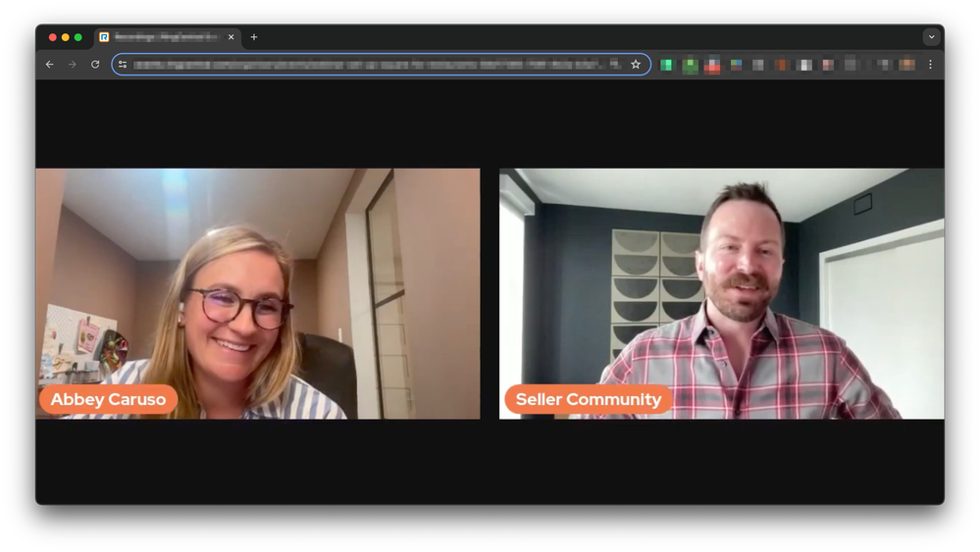Go back to the previous page
The image size is (980, 552).
[50, 65]
